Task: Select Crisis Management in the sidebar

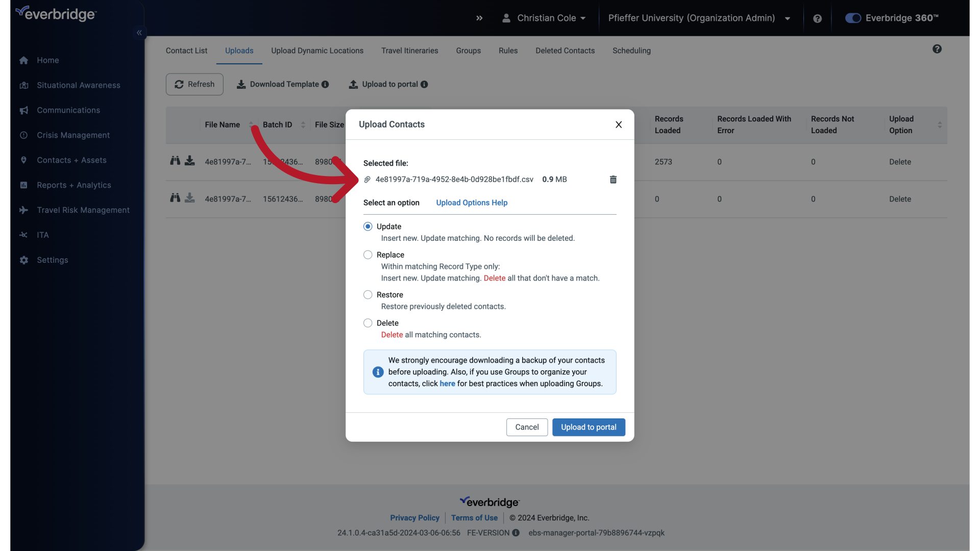Action: pyautogui.click(x=23, y=135)
